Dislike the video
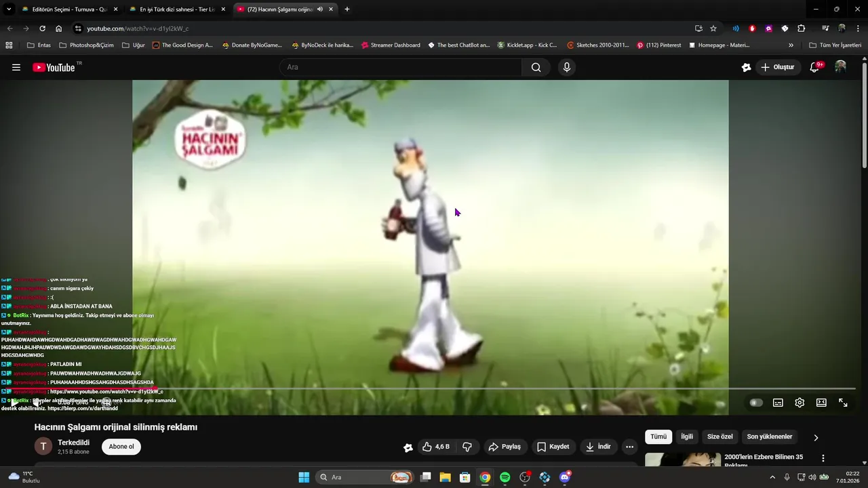Image resolution: width=868 pixels, height=488 pixels. 467,447
